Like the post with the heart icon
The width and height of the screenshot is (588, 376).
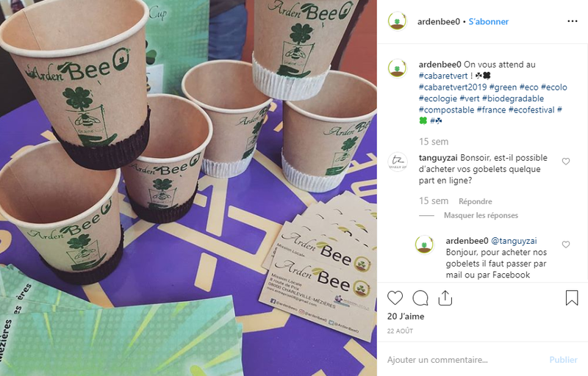pyautogui.click(x=395, y=298)
